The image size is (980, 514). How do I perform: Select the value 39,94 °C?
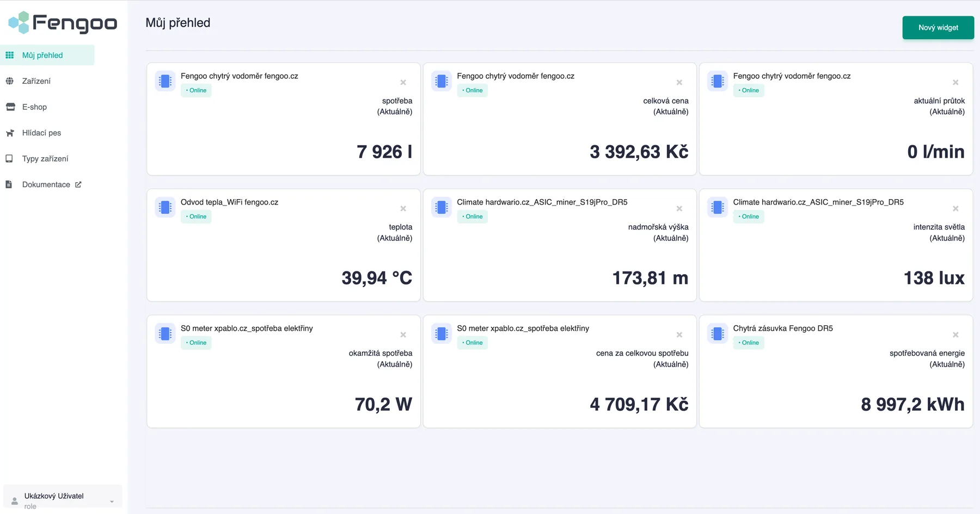[x=377, y=278]
